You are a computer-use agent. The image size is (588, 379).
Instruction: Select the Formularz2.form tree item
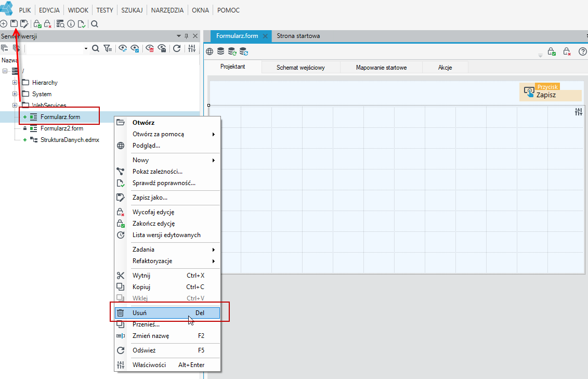tap(62, 128)
